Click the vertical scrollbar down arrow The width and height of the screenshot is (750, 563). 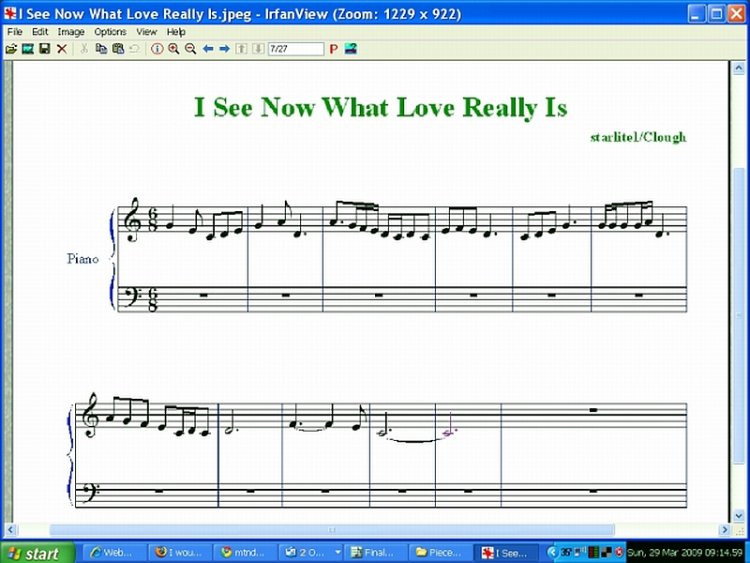click(740, 516)
